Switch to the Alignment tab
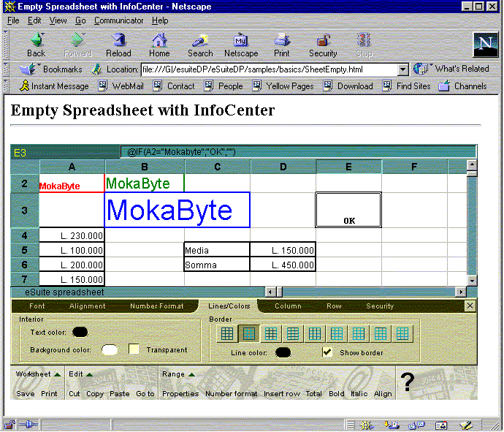The height and width of the screenshot is (432, 504). tap(87, 306)
